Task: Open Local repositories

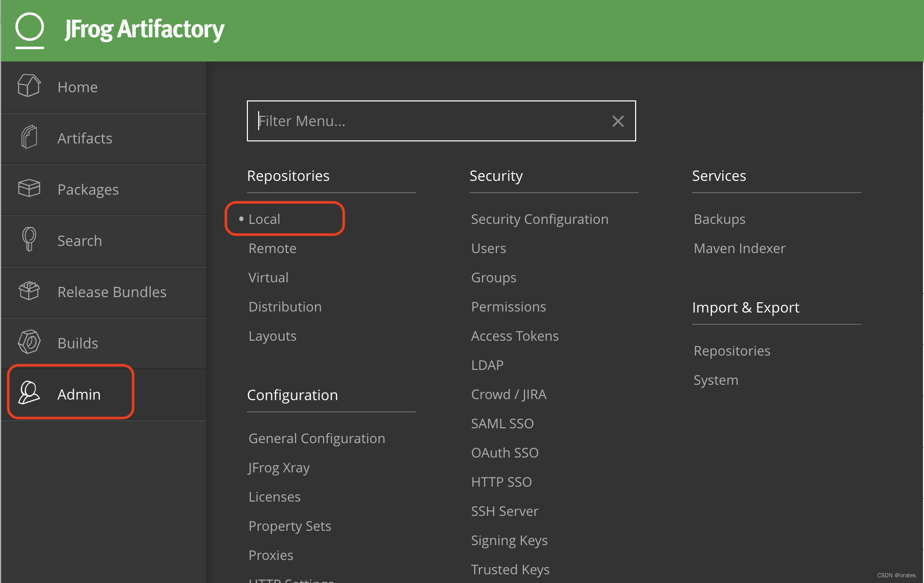Action: click(x=264, y=219)
